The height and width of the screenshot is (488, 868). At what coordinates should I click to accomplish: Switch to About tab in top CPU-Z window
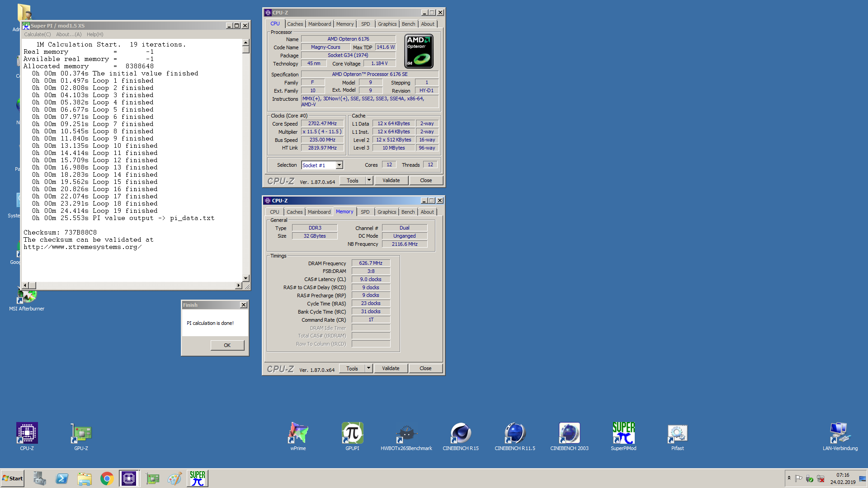(428, 24)
